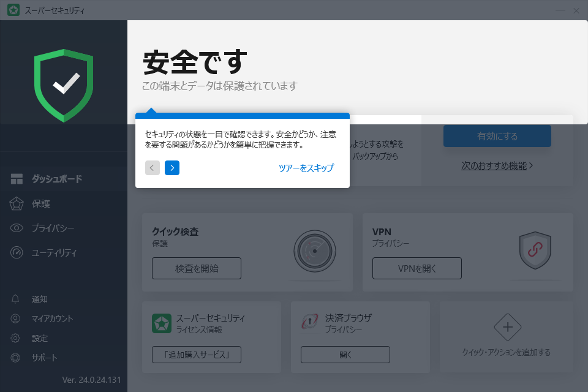Viewport: 588px width, 392px height.
Task: Open the ユーティリティ section
Action: pyautogui.click(x=54, y=252)
